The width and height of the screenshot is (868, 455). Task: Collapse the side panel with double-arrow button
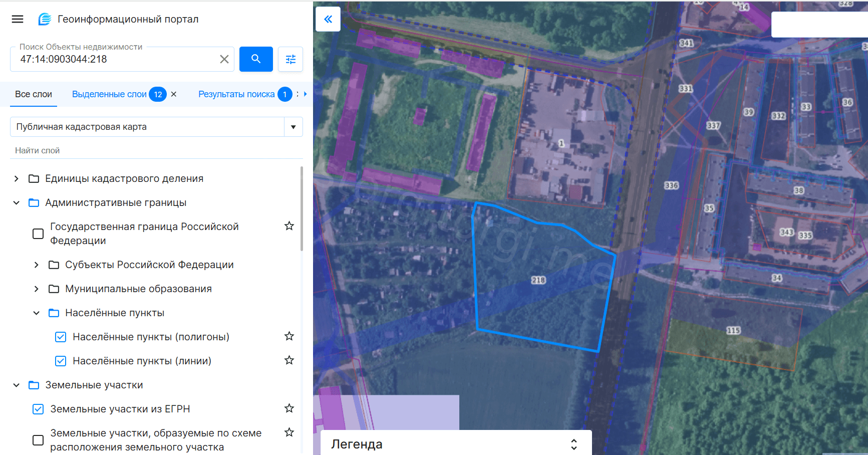click(328, 19)
